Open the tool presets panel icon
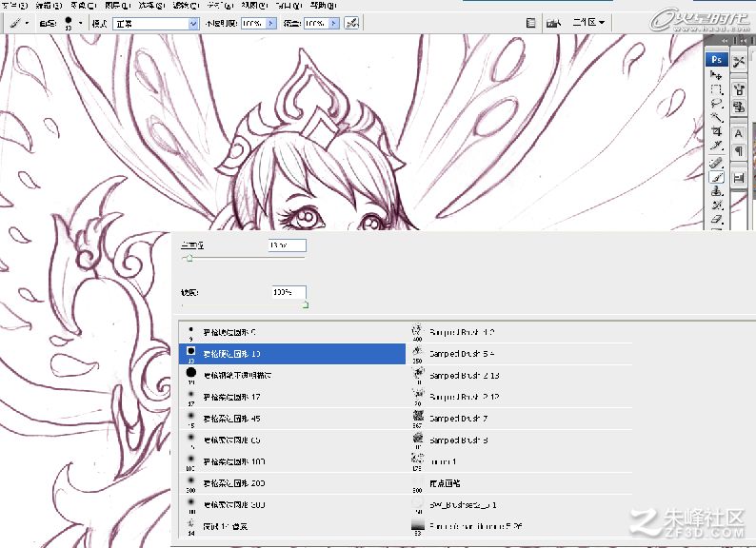 click(739, 62)
